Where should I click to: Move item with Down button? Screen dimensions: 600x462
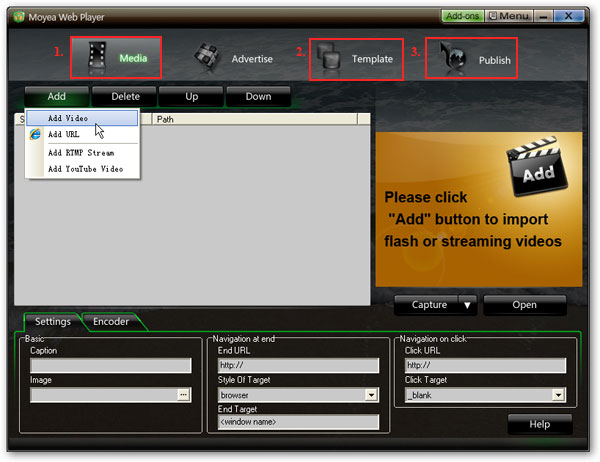pyautogui.click(x=258, y=96)
